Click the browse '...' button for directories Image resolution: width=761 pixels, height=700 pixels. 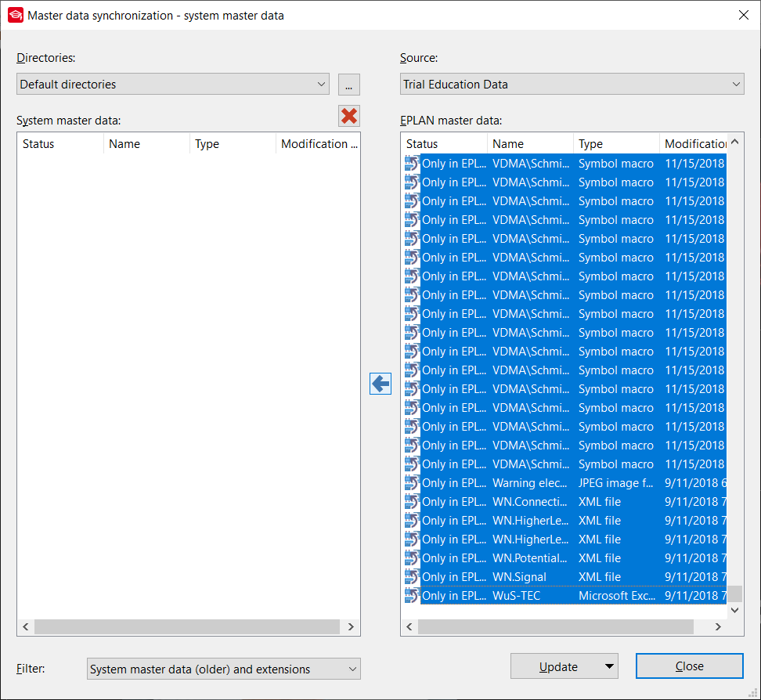point(349,85)
